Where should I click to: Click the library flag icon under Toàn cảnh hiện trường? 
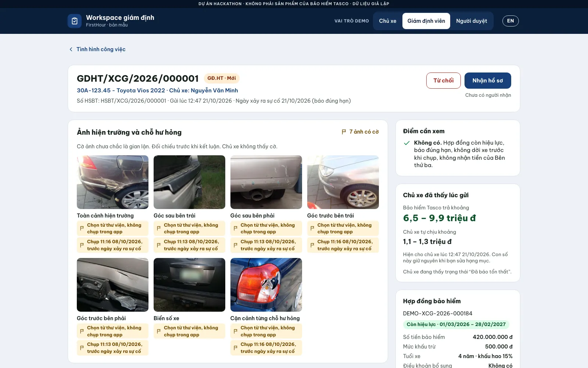click(x=82, y=229)
